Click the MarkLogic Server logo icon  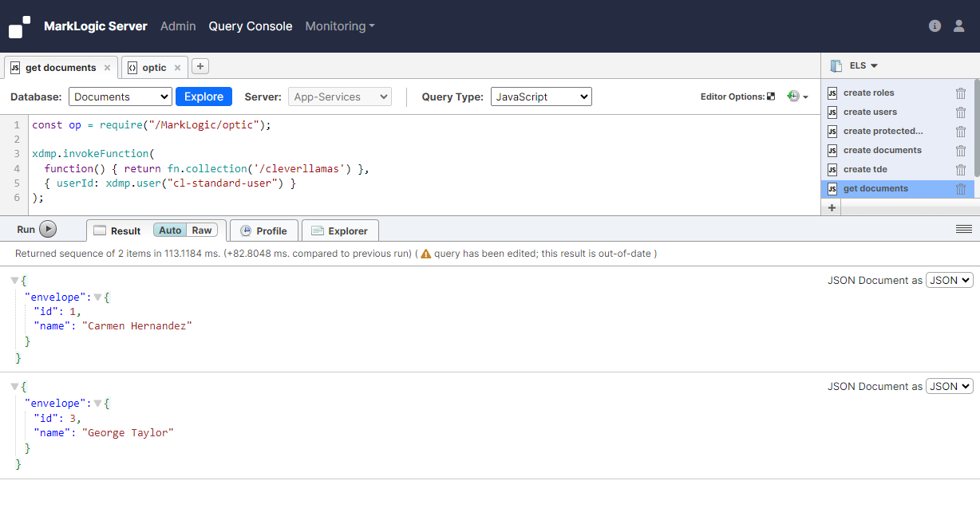pos(18,26)
